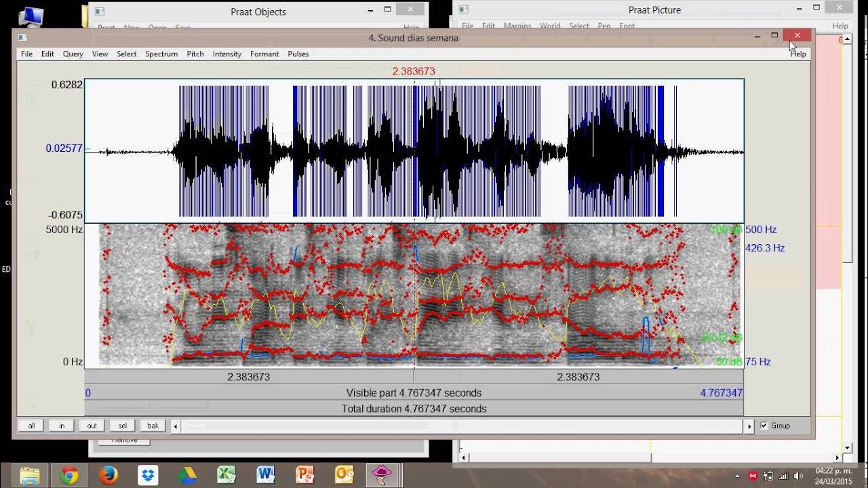
Task: Launch Firefox from the taskbar
Action: (108, 475)
